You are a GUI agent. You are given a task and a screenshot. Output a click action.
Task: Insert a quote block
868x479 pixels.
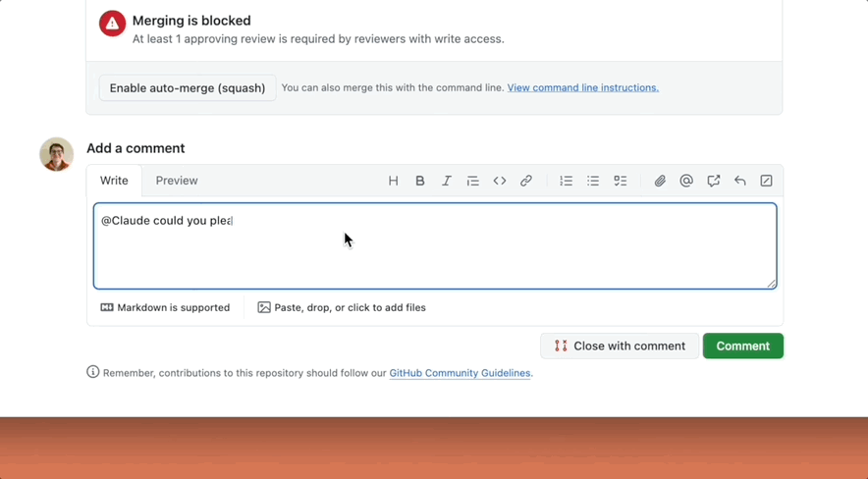[473, 181]
